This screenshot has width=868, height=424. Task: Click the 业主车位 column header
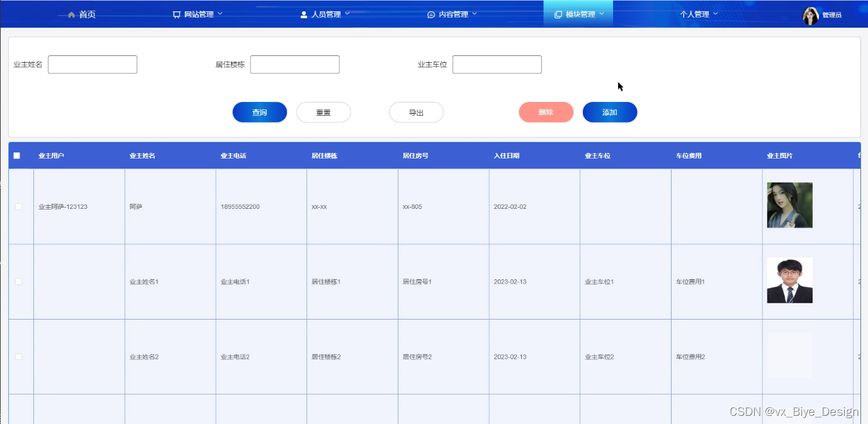click(597, 155)
